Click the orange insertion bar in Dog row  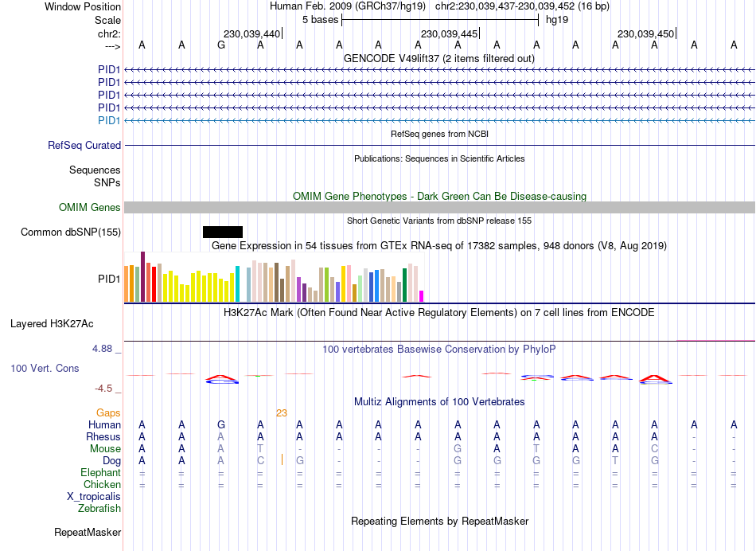click(x=282, y=459)
